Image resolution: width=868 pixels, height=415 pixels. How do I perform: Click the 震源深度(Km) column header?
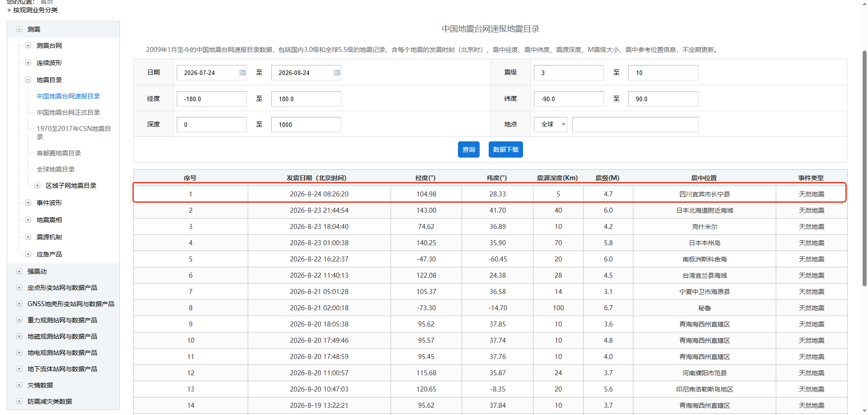tap(557, 178)
